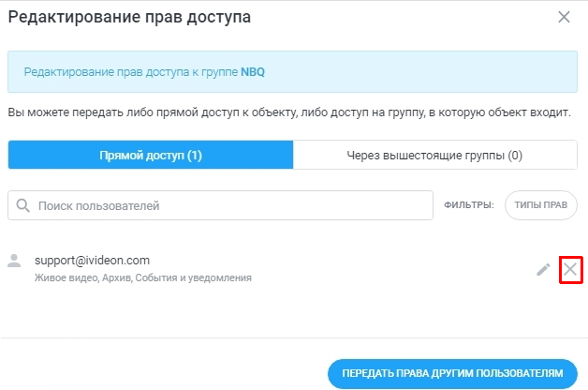This screenshot has width=588, height=390.
Task: Open the ТИПЫ ПРАВ filter
Action: pos(541,205)
